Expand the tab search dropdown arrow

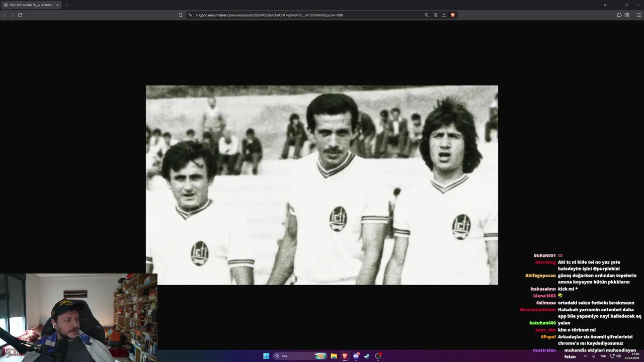(605, 5)
